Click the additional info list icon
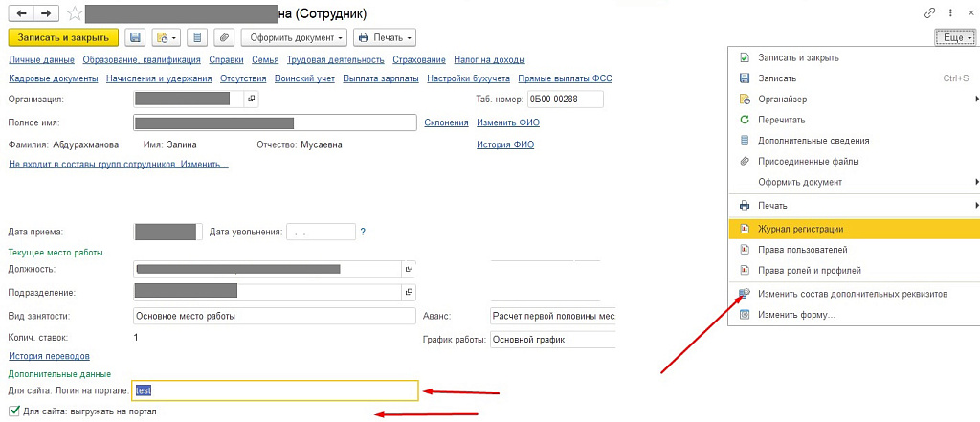 tap(196, 37)
